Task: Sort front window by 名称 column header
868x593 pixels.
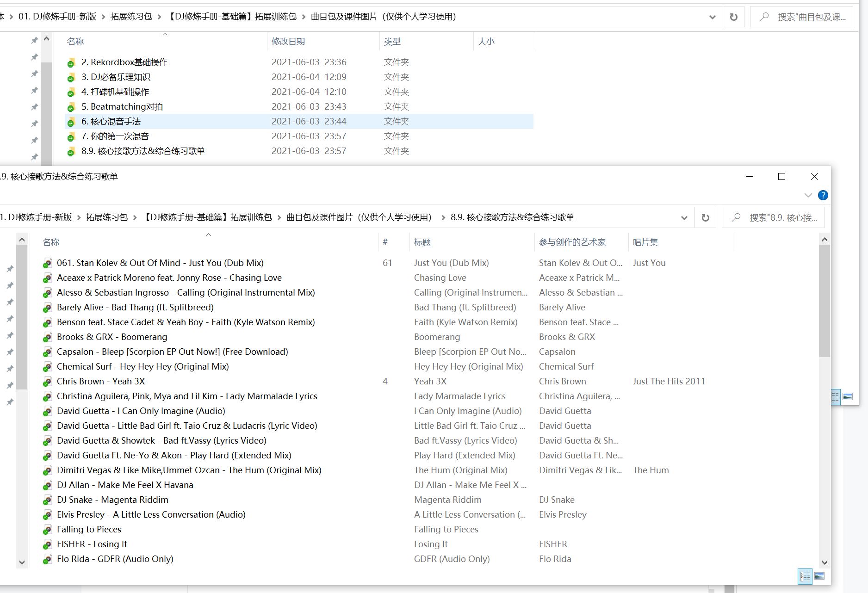Action: (x=208, y=242)
